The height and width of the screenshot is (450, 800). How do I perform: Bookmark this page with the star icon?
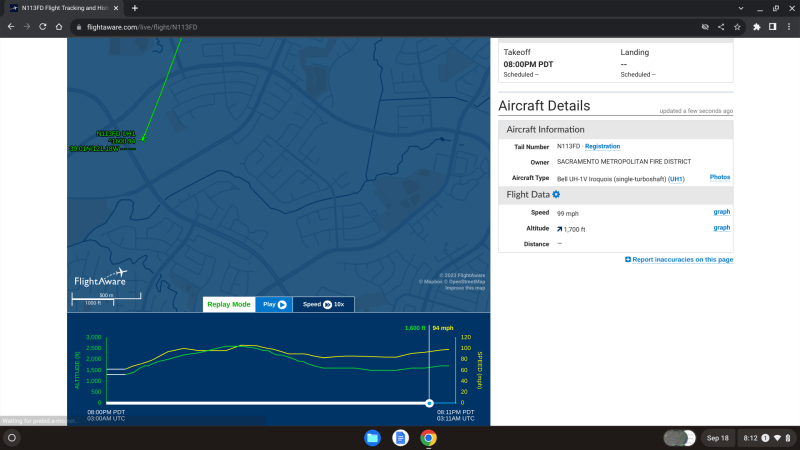[x=737, y=27]
